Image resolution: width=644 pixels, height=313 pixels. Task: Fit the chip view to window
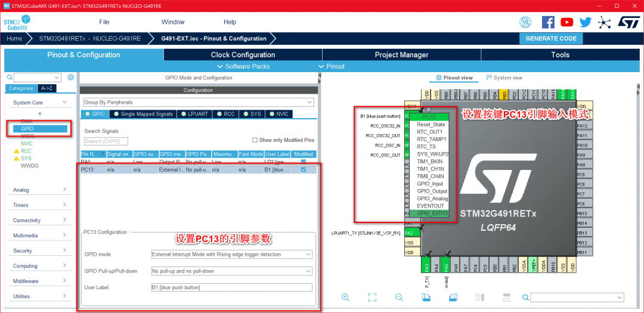point(372,297)
